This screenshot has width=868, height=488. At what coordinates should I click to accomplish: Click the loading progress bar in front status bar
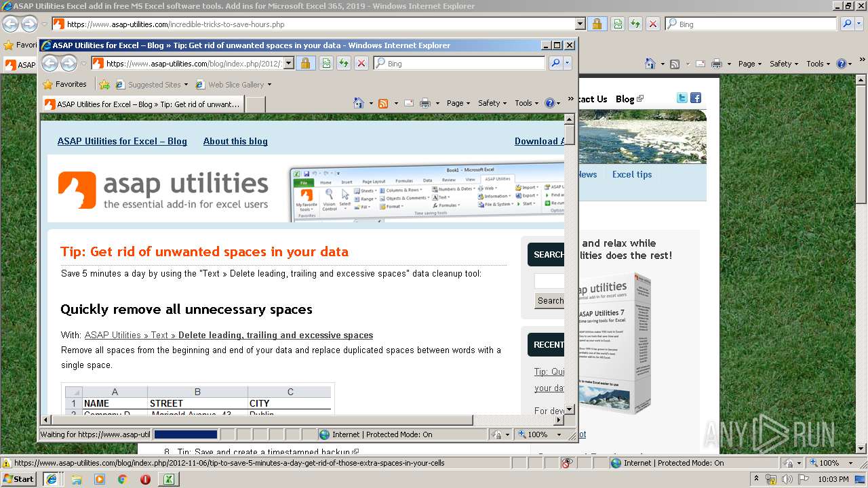pos(186,434)
